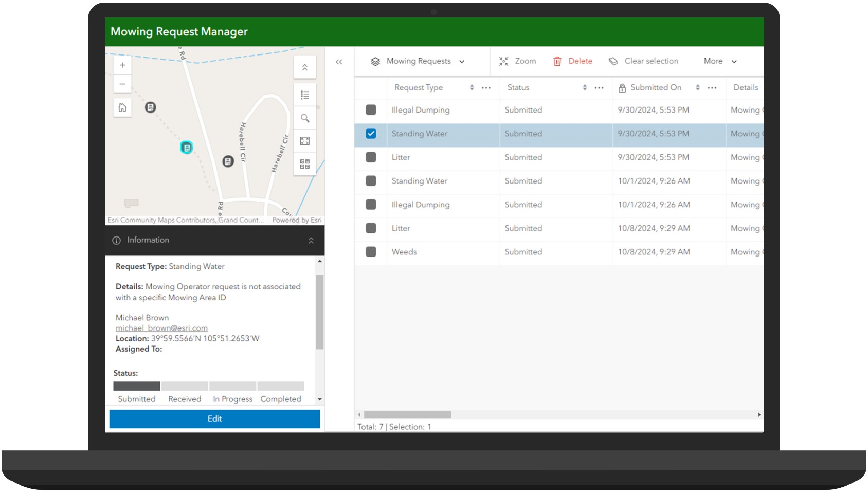Open michael_brown@esri.com email link
Screen dimensions: 868x493
coord(161,328)
